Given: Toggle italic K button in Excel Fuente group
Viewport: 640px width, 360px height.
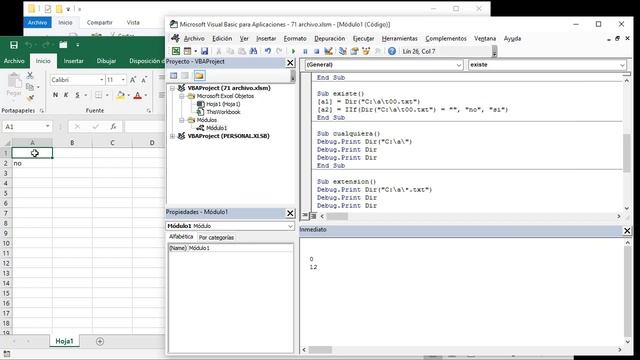Looking at the screenshot, I should [x=66, y=95].
